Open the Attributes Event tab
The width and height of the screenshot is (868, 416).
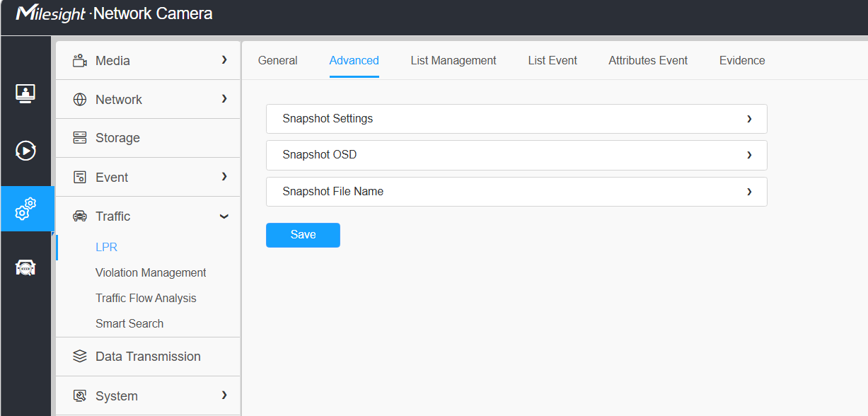click(x=648, y=61)
